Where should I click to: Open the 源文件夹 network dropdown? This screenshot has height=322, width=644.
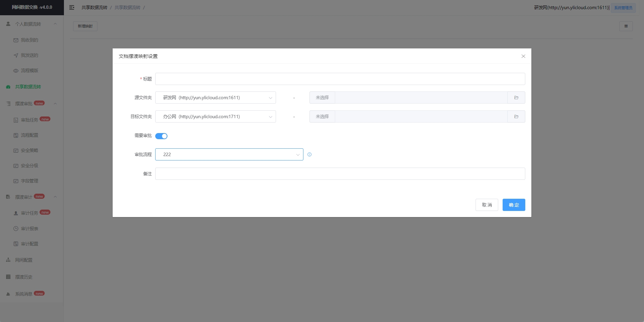coord(215,98)
